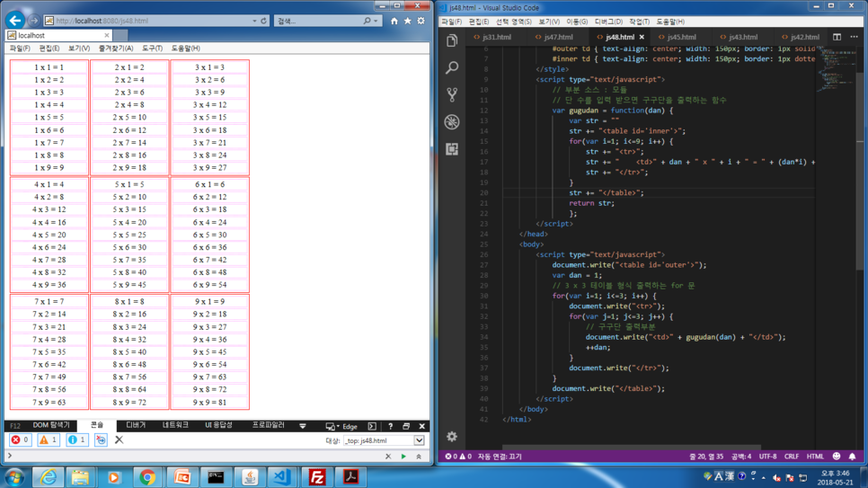Open notifications bell in VS Code status bar
The height and width of the screenshot is (488, 868).
(x=853, y=457)
